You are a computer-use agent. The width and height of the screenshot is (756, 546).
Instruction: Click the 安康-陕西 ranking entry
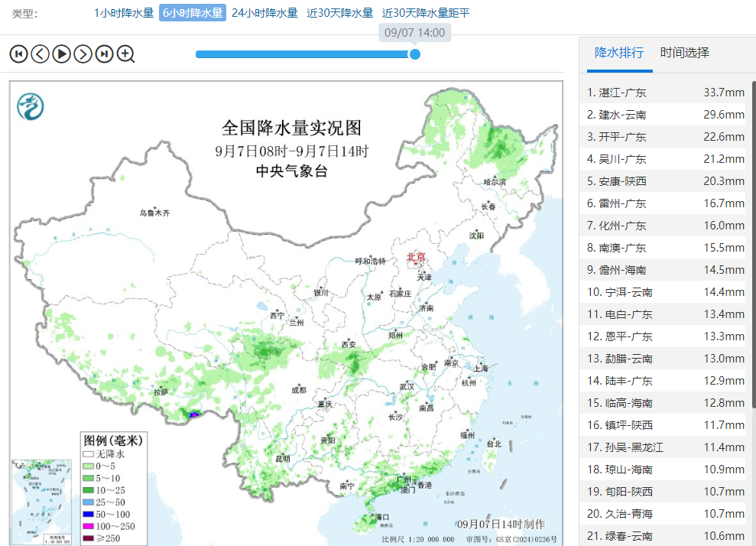[x=665, y=181]
